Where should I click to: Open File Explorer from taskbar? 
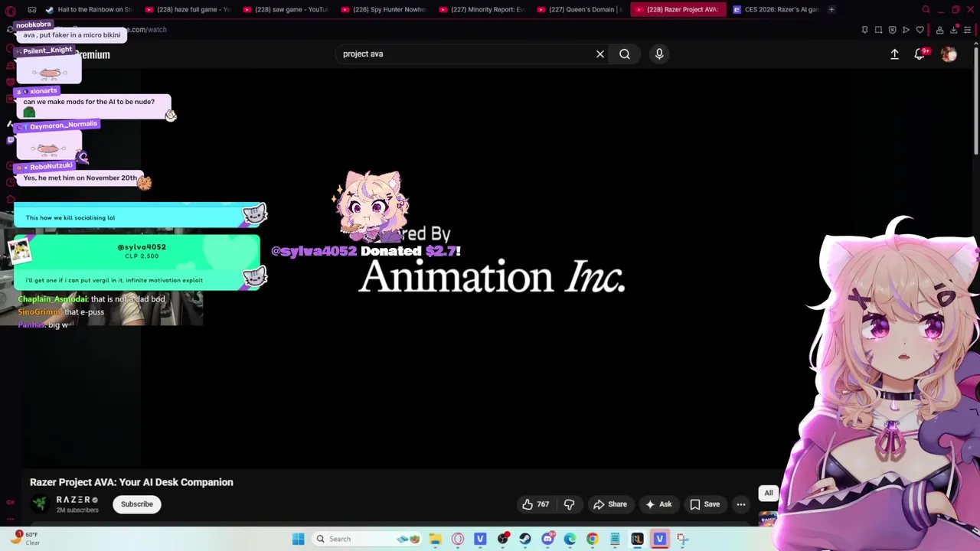pyautogui.click(x=435, y=539)
